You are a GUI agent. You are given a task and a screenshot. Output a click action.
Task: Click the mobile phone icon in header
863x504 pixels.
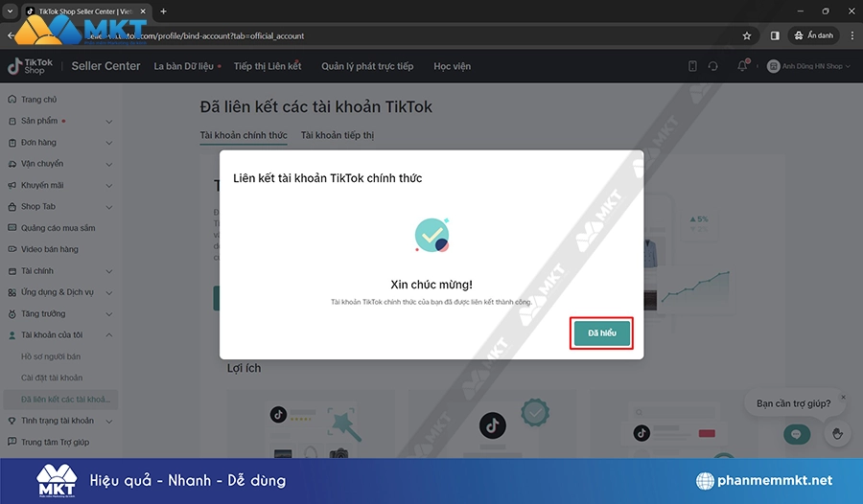692,66
